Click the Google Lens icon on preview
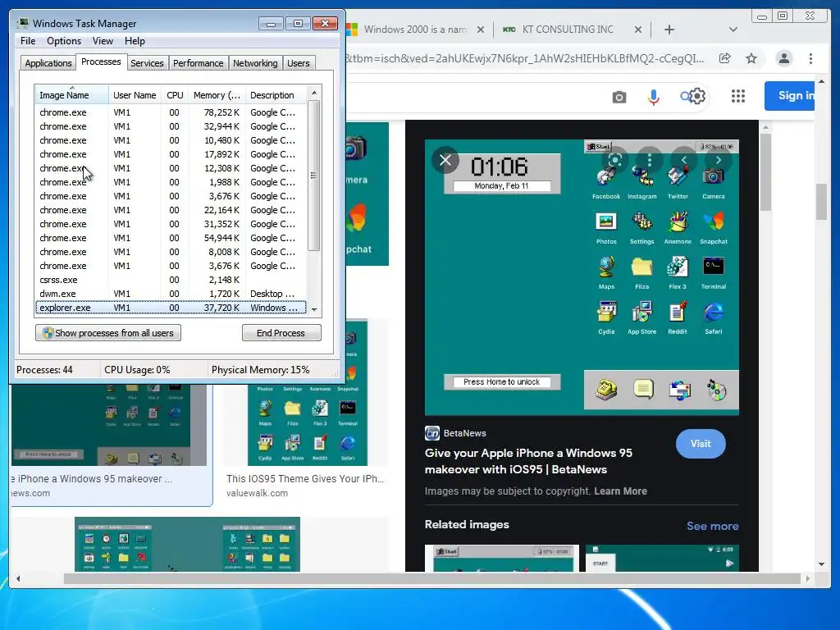This screenshot has width=840, height=630. click(x=615, y=160)
